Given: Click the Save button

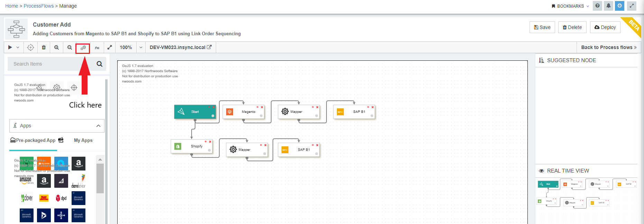Looking at the screenshot, I should click(x=542, y=27).
